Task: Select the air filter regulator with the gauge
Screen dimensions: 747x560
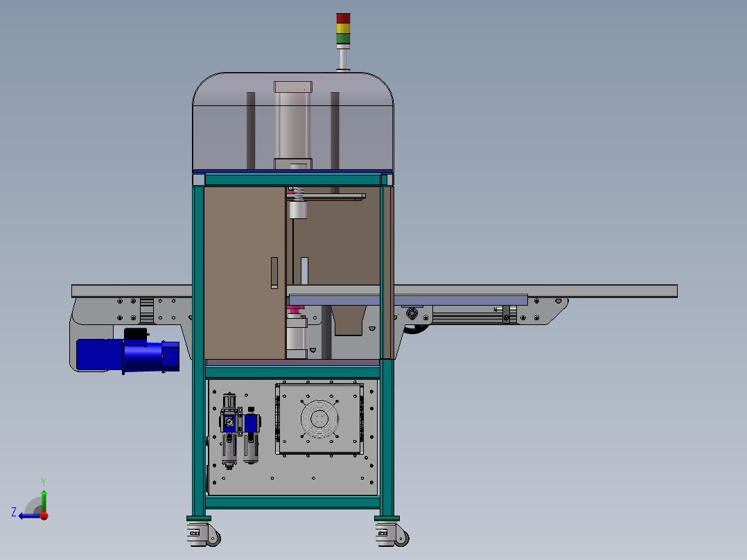Action: [229, 431]
